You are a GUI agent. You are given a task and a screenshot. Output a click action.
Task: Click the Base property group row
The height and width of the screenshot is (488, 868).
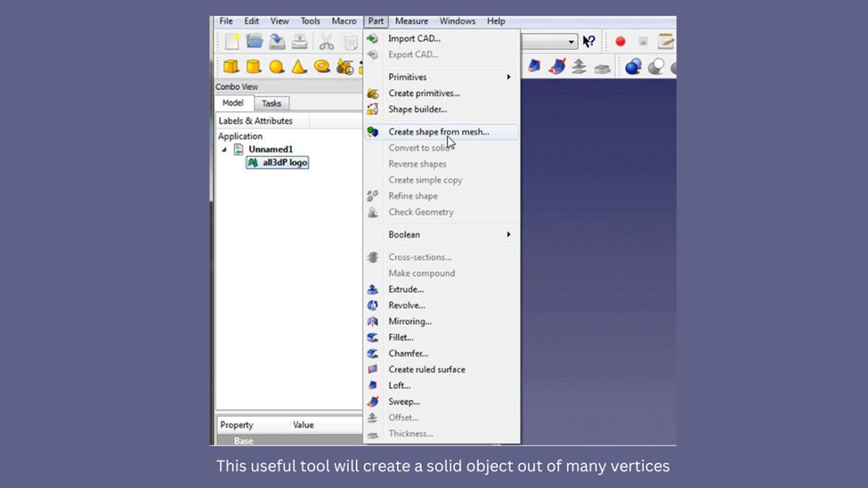pos(289,441)
